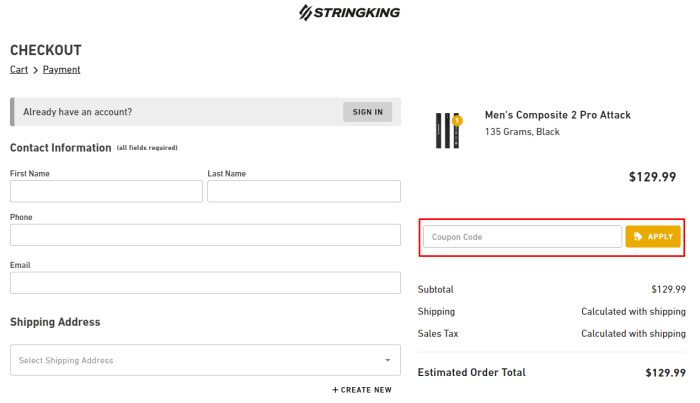Open the Cart breadcrumb link

pos(19,70)
